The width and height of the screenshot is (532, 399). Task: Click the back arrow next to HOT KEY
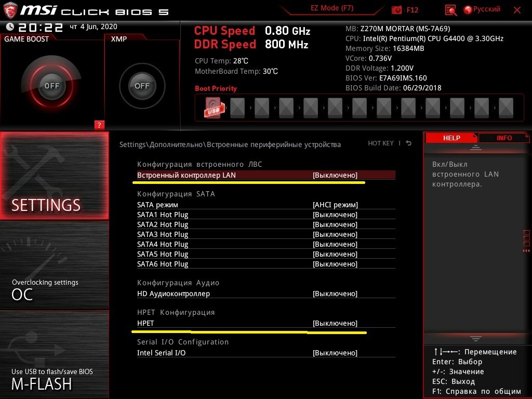tap(409, 143)
